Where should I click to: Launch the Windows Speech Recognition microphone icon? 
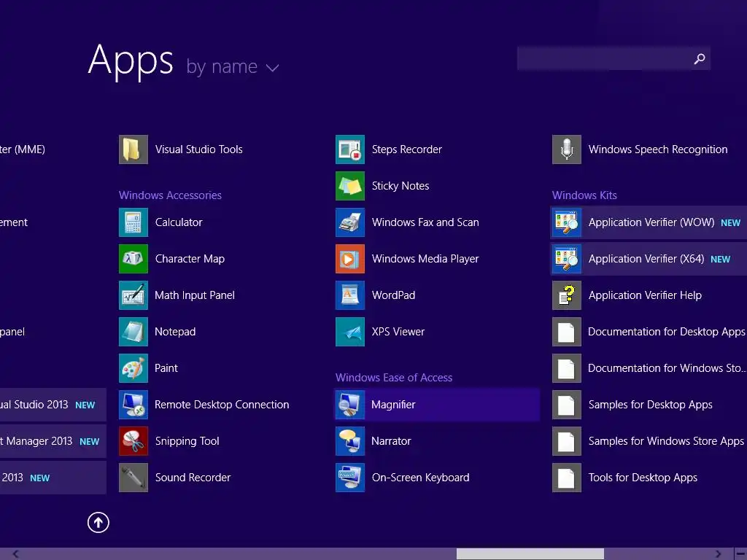coord(567,149)
